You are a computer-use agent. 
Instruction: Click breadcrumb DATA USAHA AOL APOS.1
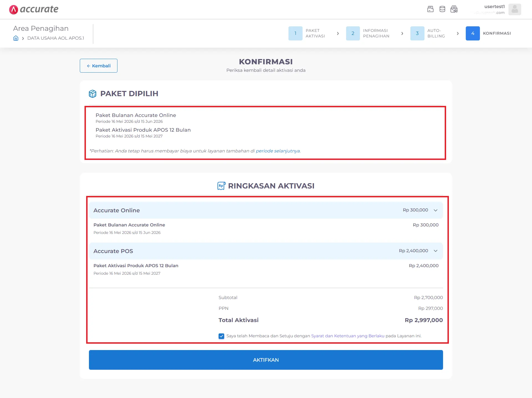[56, 38]
